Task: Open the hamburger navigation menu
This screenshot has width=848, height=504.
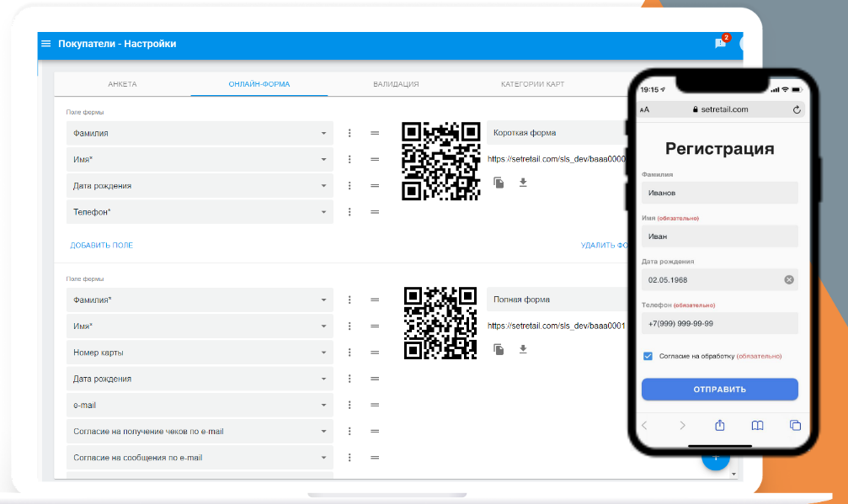Action: click(x=46, y=44)
